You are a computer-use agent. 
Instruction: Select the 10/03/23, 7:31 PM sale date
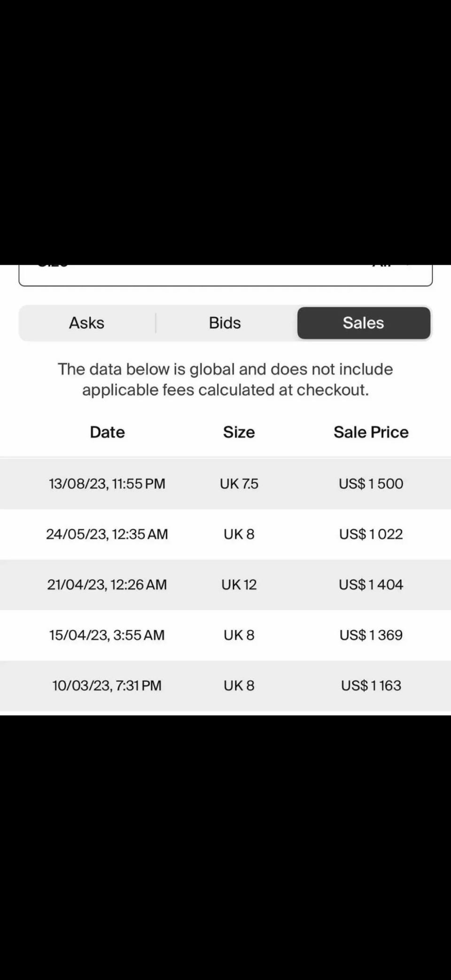click(107, 686)
